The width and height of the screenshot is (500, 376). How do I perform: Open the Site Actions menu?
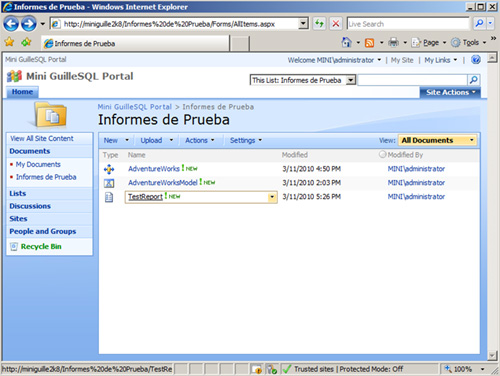450,92
